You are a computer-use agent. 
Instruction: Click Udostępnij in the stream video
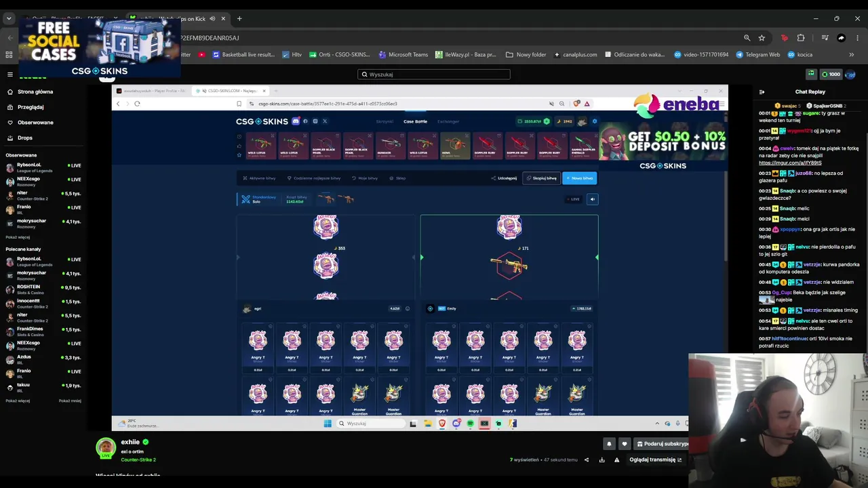[x=504, y=178]
